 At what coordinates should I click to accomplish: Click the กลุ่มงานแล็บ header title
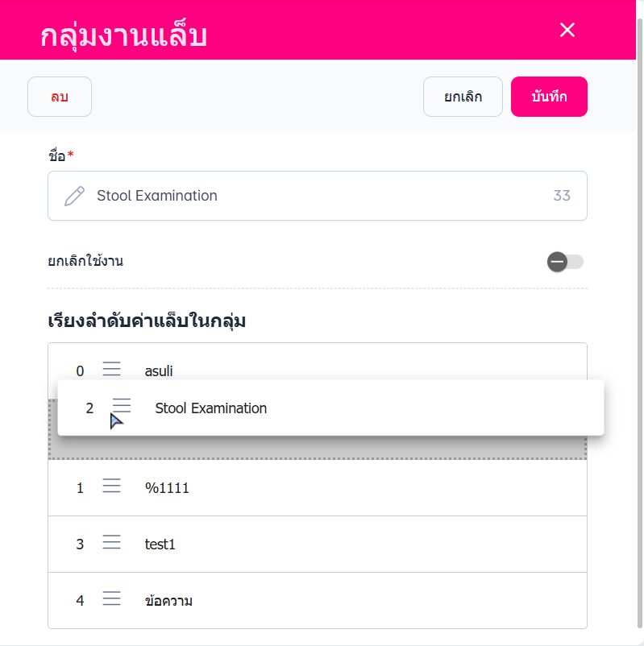coord(124,36)
